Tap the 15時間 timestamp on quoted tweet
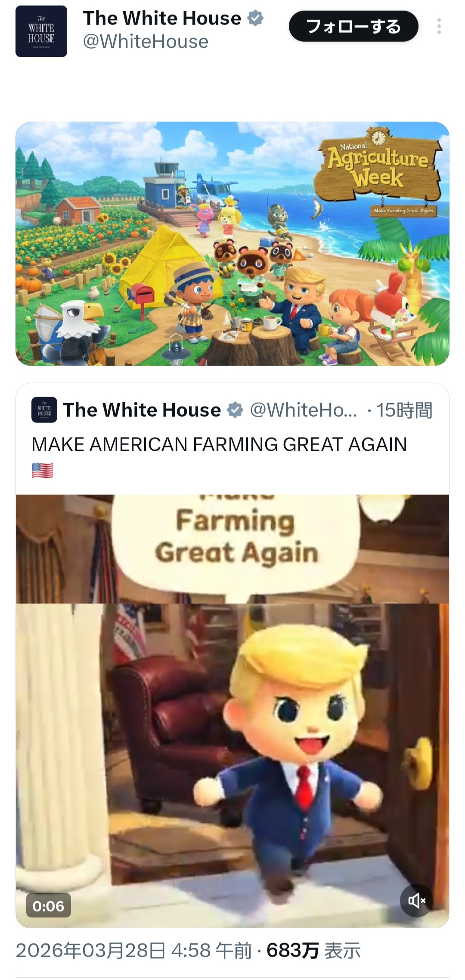The image size is (465, 980). 404,410
